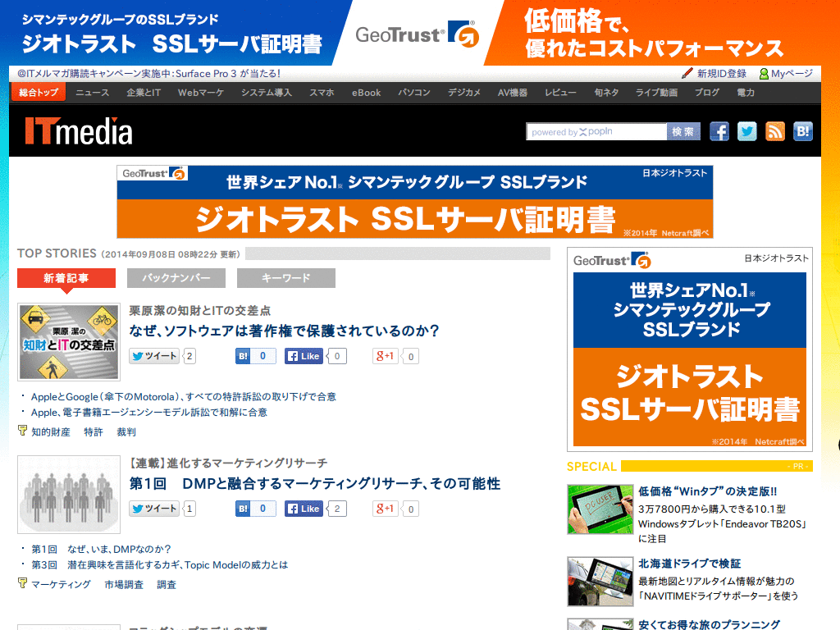
Task: Open ITmedia's Facebook page via header icon
Action: coord(719,131)
